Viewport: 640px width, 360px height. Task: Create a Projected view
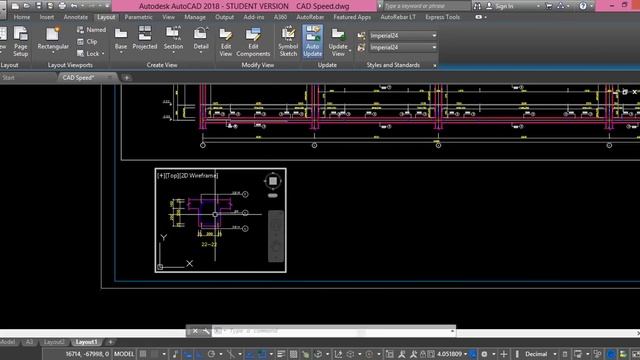click(x=144, y=39)
